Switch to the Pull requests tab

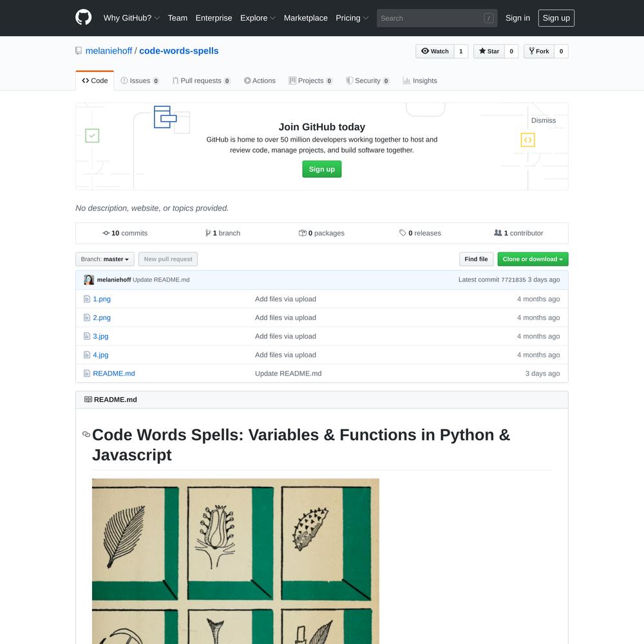(201, 80)
